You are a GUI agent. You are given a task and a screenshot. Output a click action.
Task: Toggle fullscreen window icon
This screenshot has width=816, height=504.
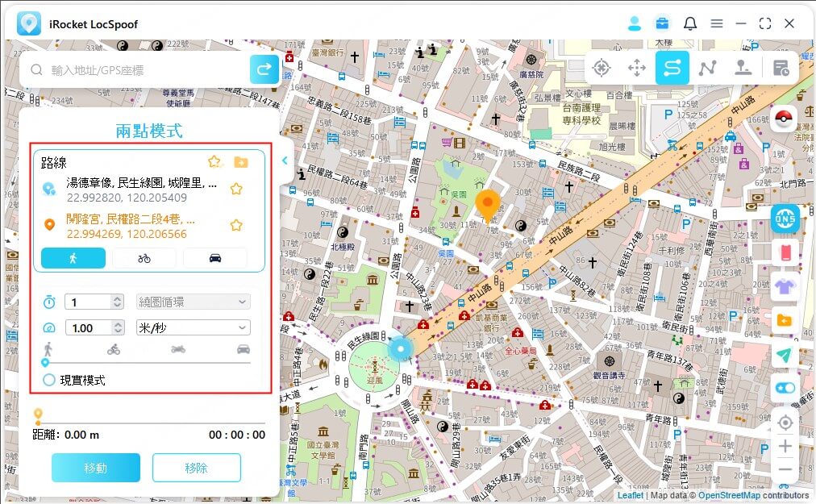pos(765,23)
